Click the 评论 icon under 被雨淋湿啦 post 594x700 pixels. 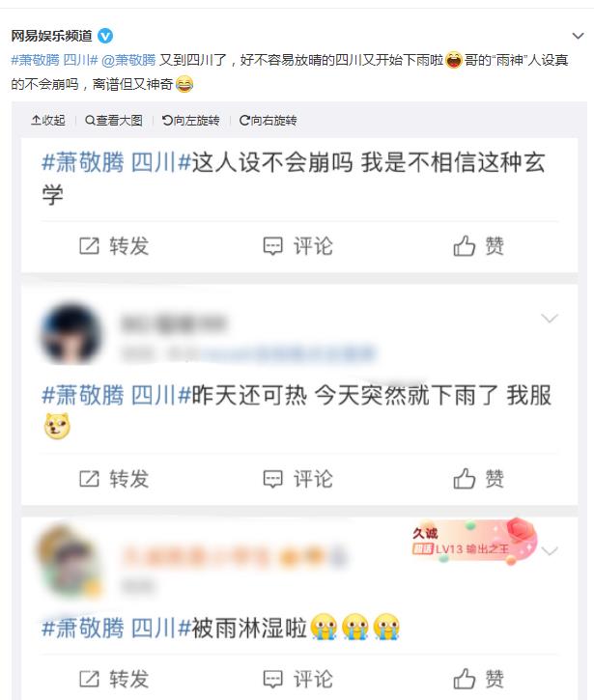[273, 679]
